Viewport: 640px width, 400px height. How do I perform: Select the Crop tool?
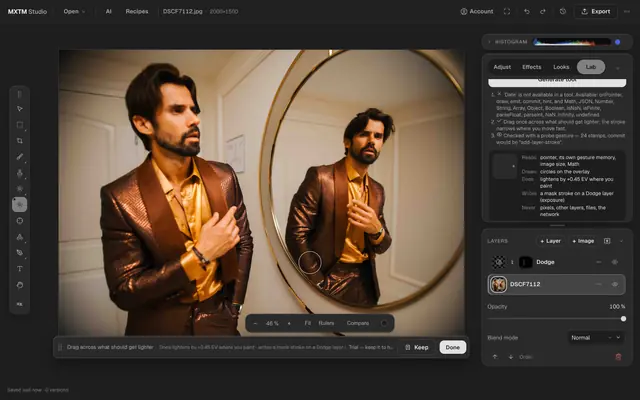click(x=20, y=141)
